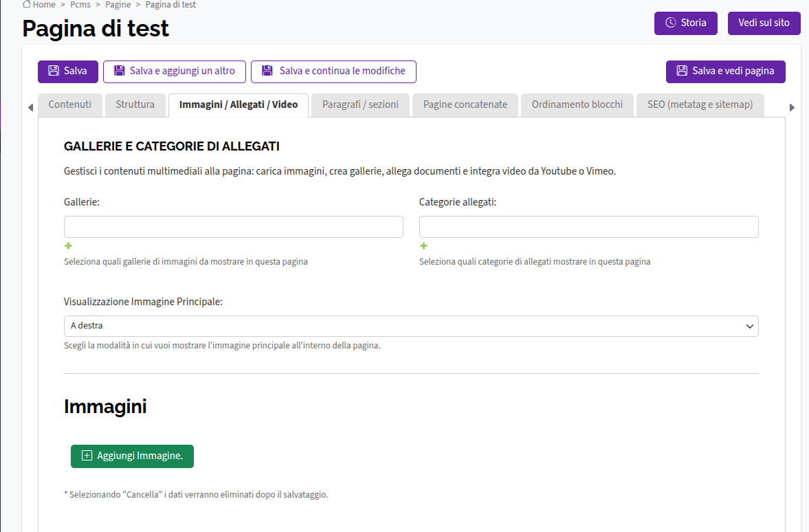
Task: Click Vedi sul sito button
Action: (764, 23)
